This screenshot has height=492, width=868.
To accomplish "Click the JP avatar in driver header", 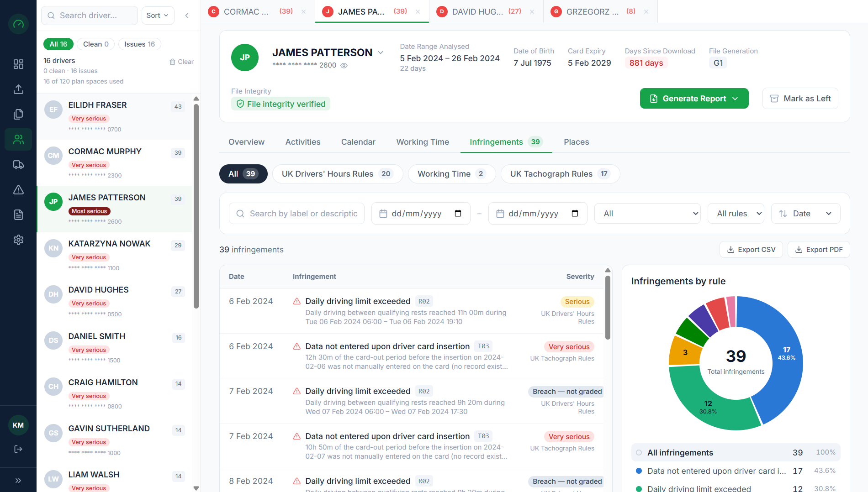I will point(245,58).
